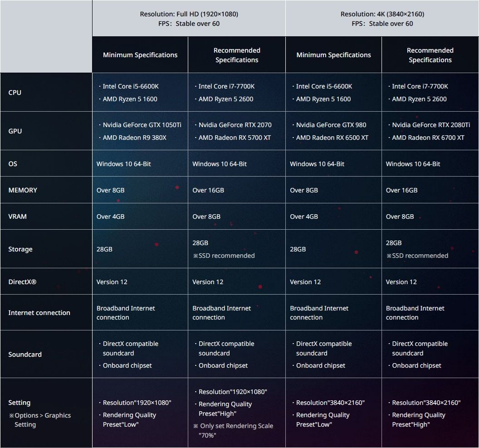Click 'AMD Ryzen 5 1600' in 4K minimum column
479x448 pixels.
click(323, 99)
